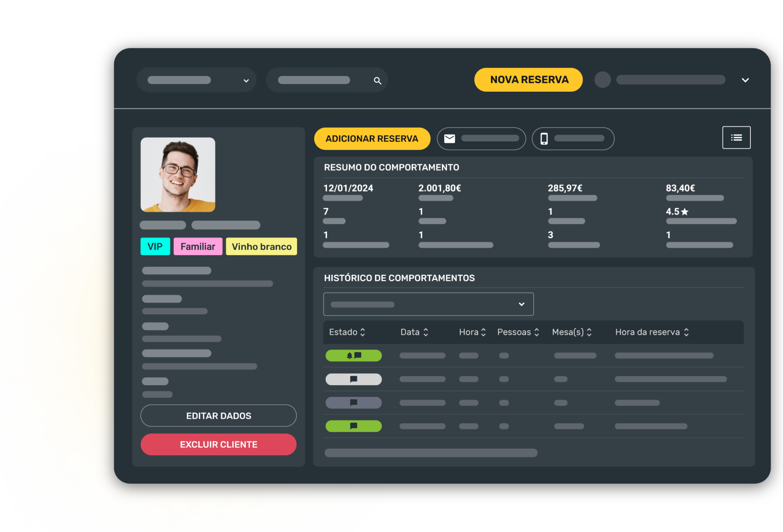Viewport: 783px width, 532px height.
Task: Click the last green status badge
Action: (x=353, y=426)
